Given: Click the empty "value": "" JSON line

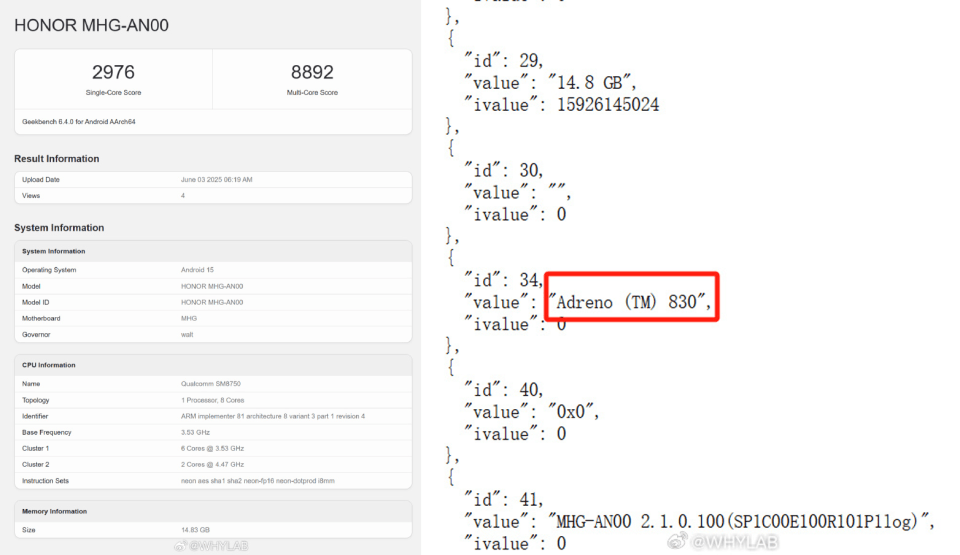Looking at the screenshot, I should tap(517, 192).
